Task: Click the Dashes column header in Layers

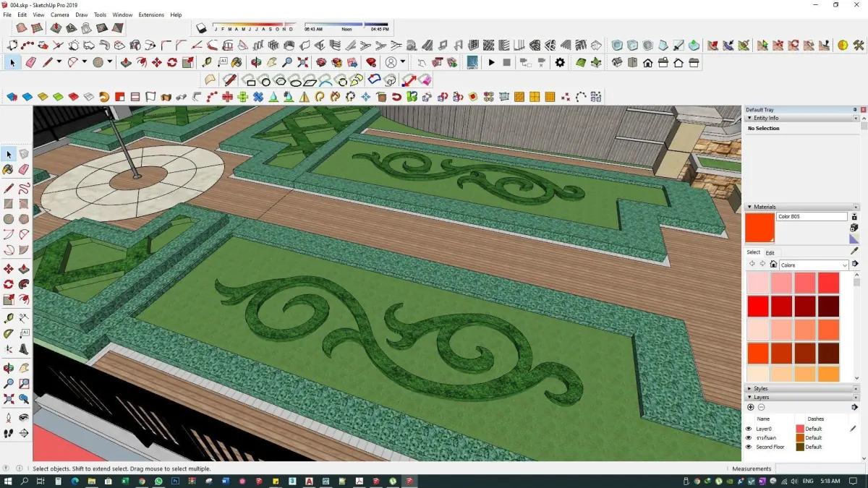Action: [815, 419]
